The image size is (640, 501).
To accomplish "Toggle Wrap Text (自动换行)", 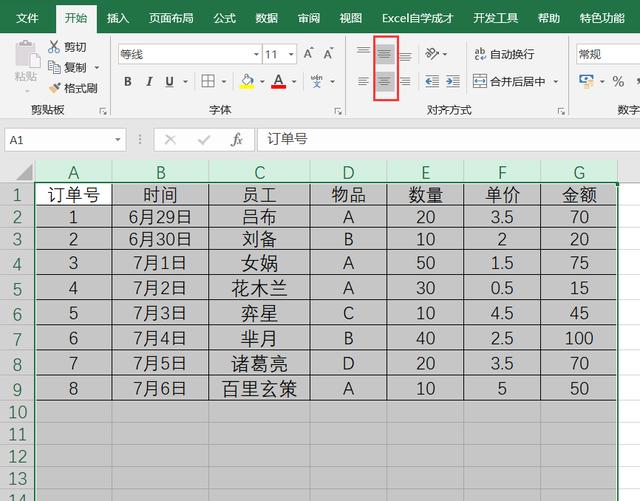I will tap(504, 54).
